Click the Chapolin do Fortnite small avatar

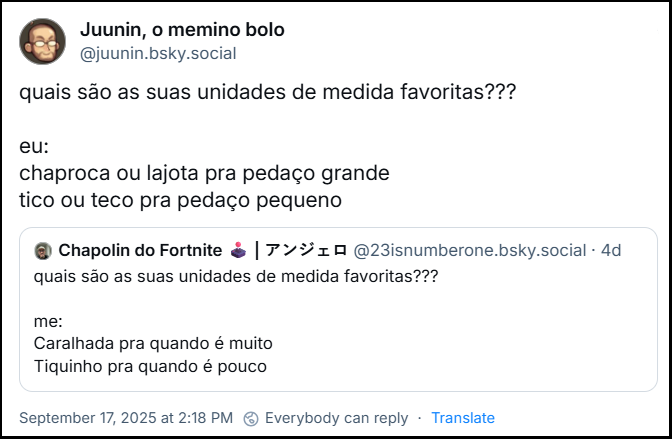pyautogui.click(x=43, y=250)
